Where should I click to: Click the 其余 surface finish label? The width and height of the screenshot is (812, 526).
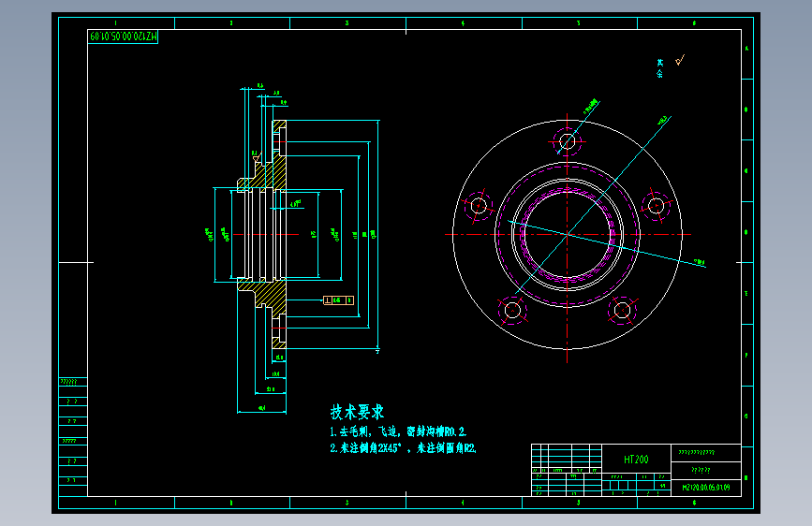coord(659,68)
